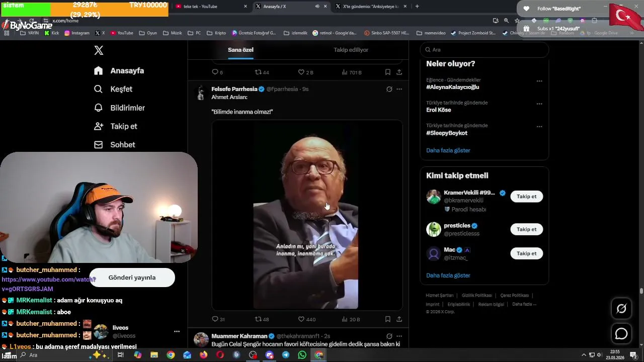Open the floating chat messages button
The width and height of the screenshot is (644, 362).
(x=621, y=333)
